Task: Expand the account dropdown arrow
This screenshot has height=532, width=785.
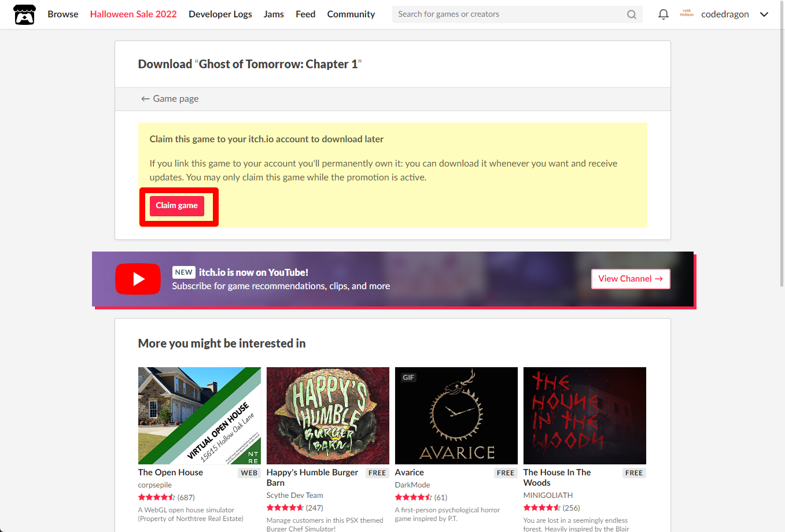Action: (764, 14)
